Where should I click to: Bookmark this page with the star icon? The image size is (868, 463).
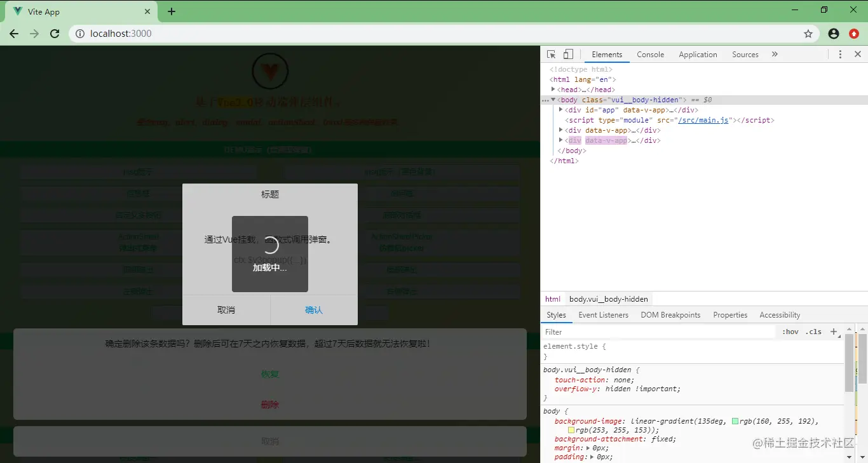tap(808, 34)
